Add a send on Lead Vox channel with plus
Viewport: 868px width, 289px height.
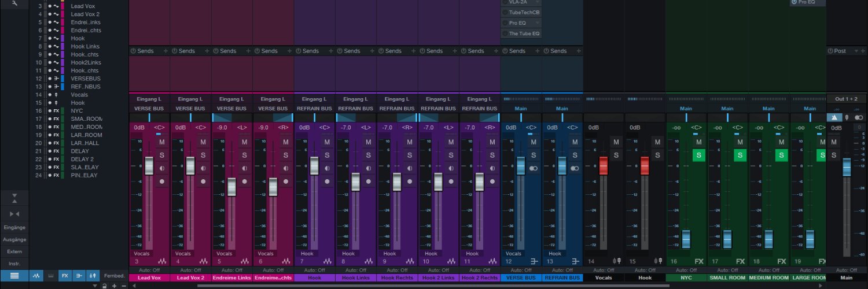[165, 51]
